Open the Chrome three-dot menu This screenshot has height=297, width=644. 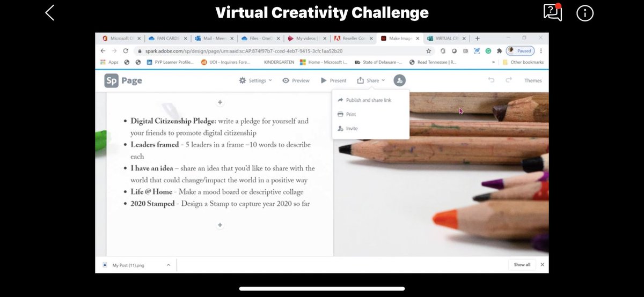click(540, 51)
